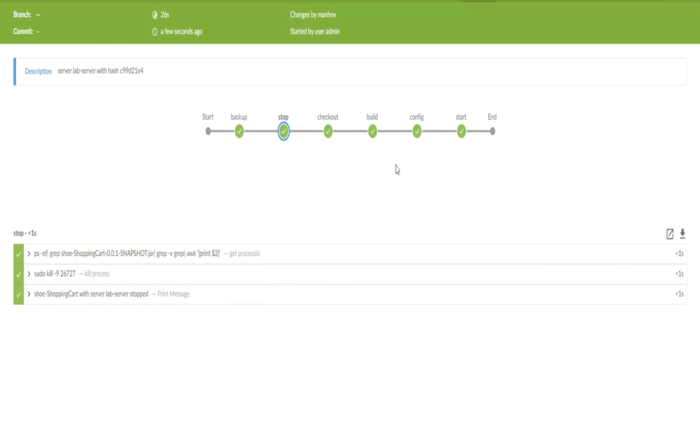Click 'a few seconds ago' timestamp
The height and width of the screenshot is (438, 700).
[181, 32]
